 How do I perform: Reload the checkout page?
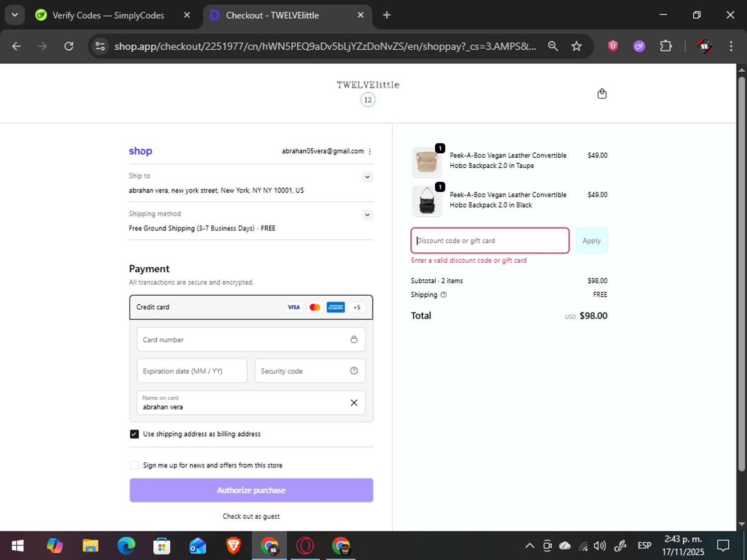pos(69,46)
